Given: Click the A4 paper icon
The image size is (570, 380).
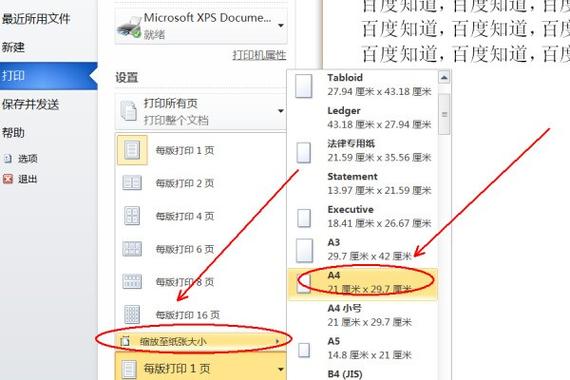Looking at the screenshot, I should tap(304, 284).
